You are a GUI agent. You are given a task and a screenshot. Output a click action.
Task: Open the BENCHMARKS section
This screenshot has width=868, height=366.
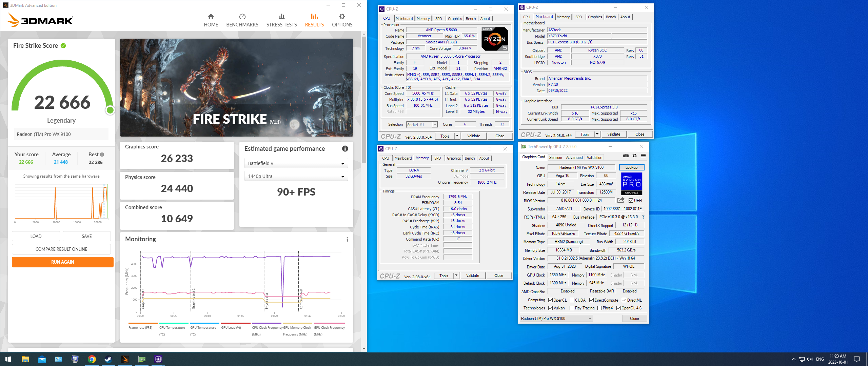pyautogui.click(x=242, y=20)
